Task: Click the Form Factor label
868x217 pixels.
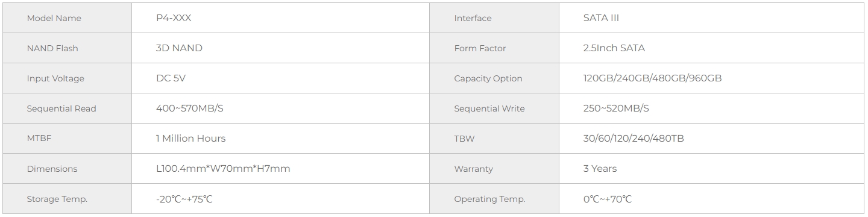Action: 480,48
